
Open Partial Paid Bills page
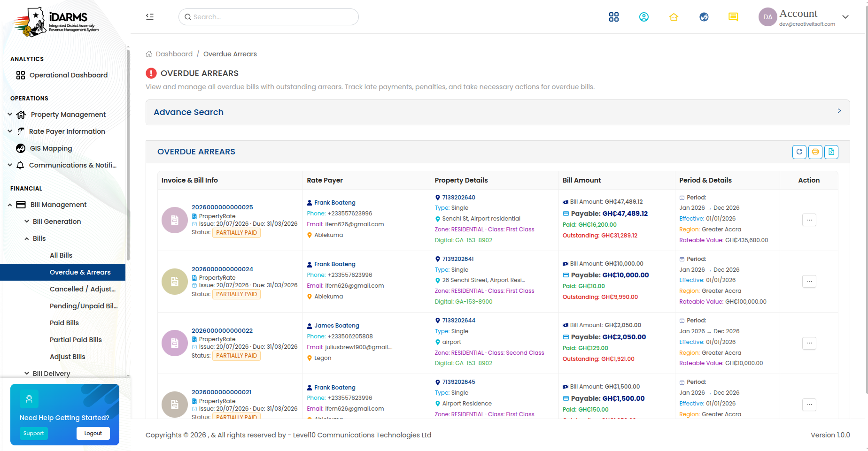[76, 340]
